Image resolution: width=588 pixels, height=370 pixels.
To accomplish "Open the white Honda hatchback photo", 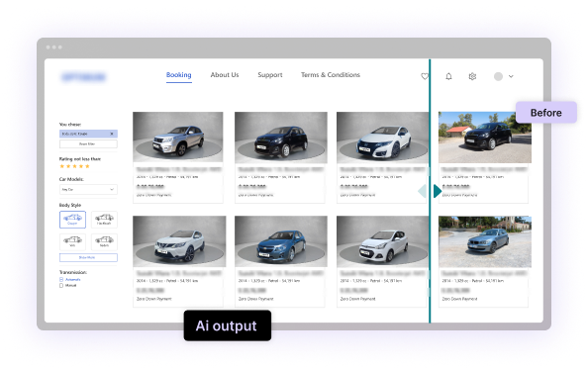I will (382, 138).
